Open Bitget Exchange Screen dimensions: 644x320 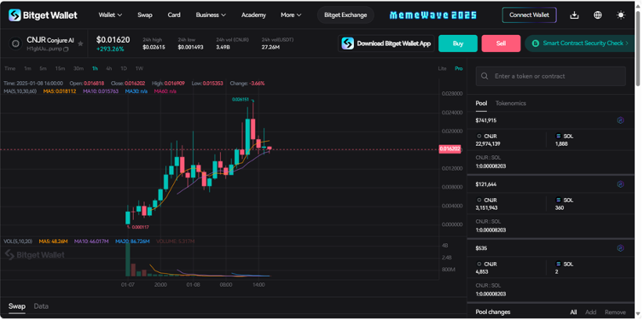tap(345, 15)
